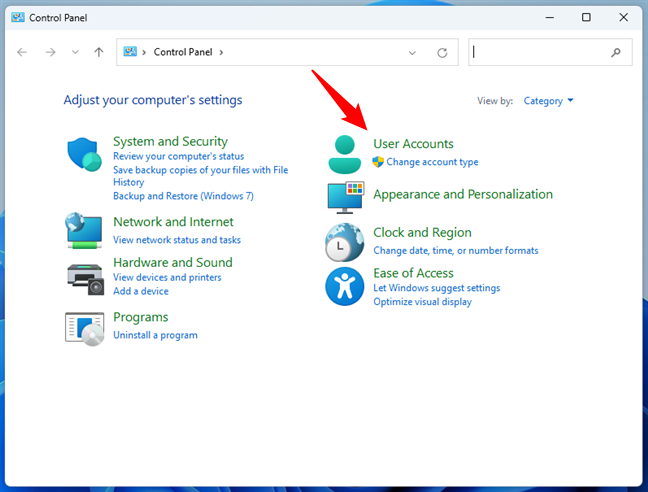This screenshot has width=648, height=492.
Task: Go forward with the forward arrow
Action: pyautogui.click(x=50, y=52)
